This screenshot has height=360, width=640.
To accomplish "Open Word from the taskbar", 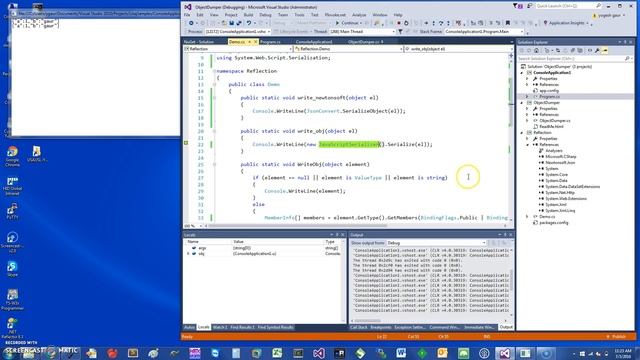I will coord(401,353).
